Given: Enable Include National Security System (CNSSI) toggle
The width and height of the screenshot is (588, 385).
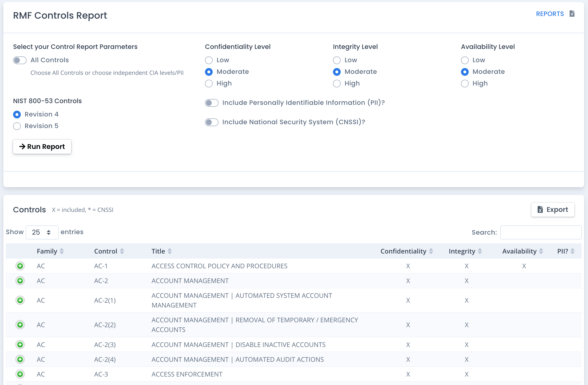Looking at the screenshot, I should tap(212, 122).
